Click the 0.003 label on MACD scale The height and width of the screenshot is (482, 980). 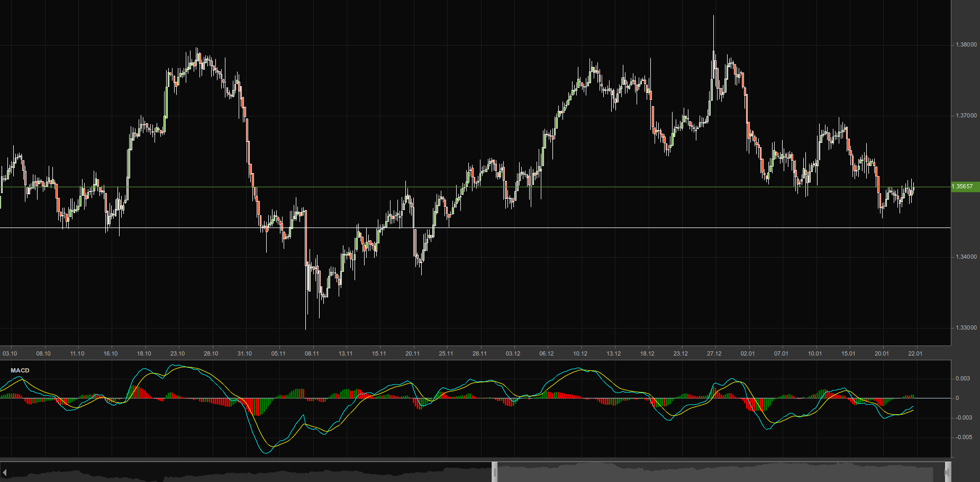tap(963, 379)
